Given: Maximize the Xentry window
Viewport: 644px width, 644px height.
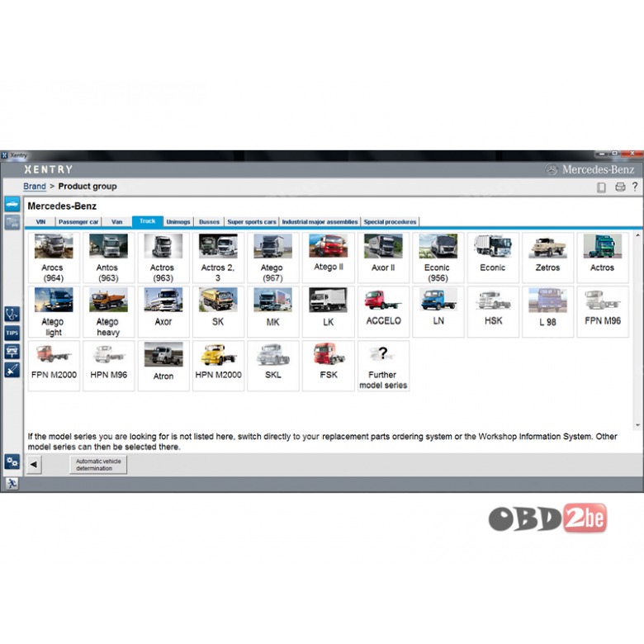Looking at the screenshot, I should [615, 154].
